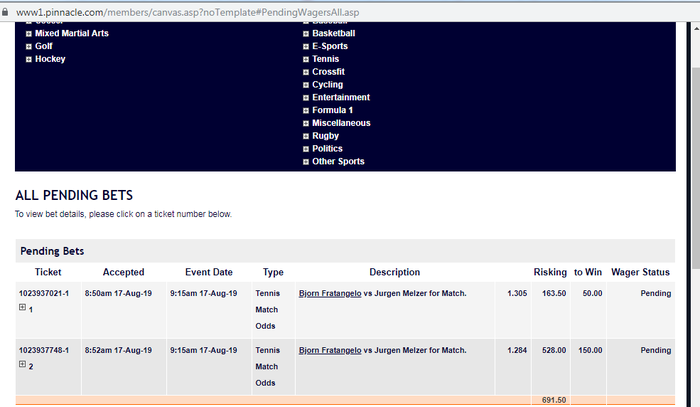Click the Type column header
The width and height of the screenshot is (700, 407).
click(x=273, y=273)
